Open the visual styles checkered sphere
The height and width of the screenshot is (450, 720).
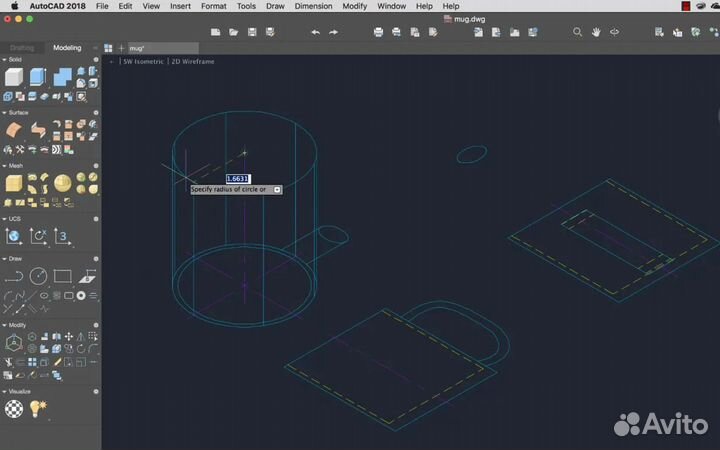point(14,409)
